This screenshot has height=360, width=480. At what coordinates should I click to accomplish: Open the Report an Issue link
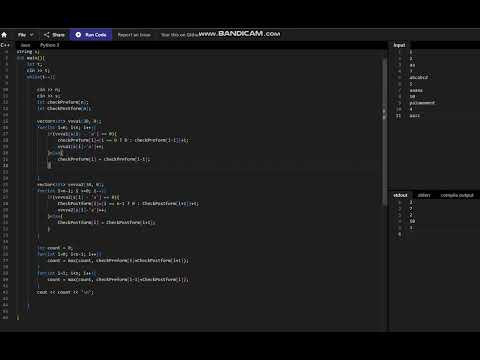pyautogui.click(x=134, y=35)
